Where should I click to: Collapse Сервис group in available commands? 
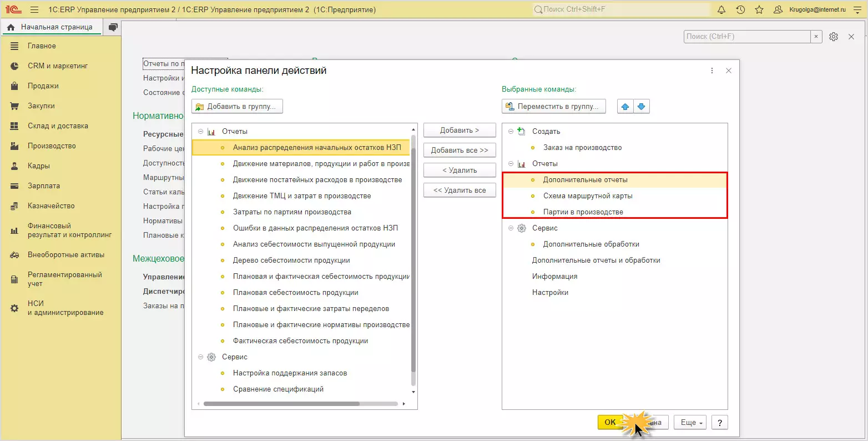point(200,357)
